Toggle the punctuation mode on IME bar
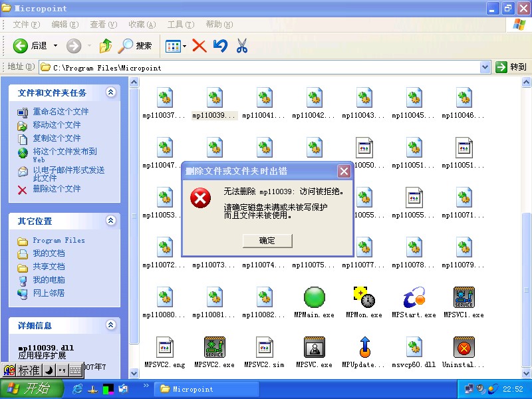 (61, 370)
